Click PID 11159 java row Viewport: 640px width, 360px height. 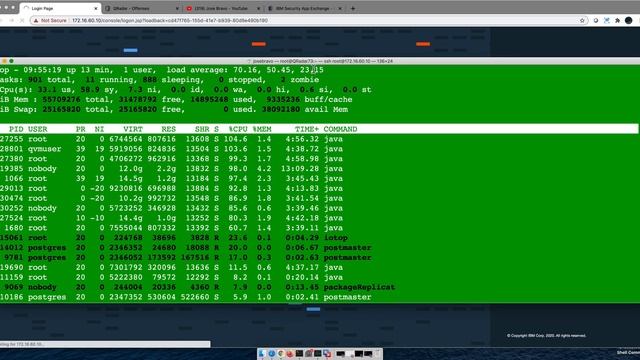point(171,277)
